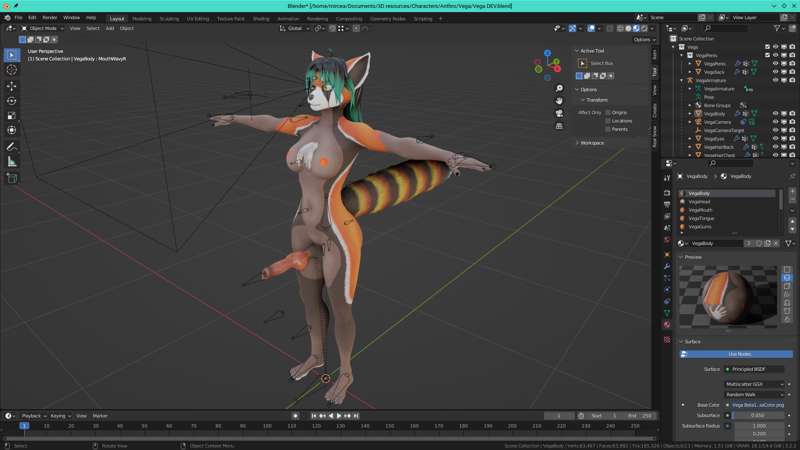Image resolution: width=800 pixels, height=450 pixels.
Task: Enable the Locations checkbox
Action: click(608, 121)
